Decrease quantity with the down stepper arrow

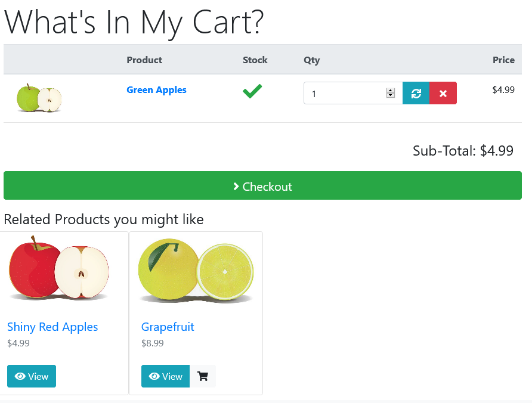[391, 95]
